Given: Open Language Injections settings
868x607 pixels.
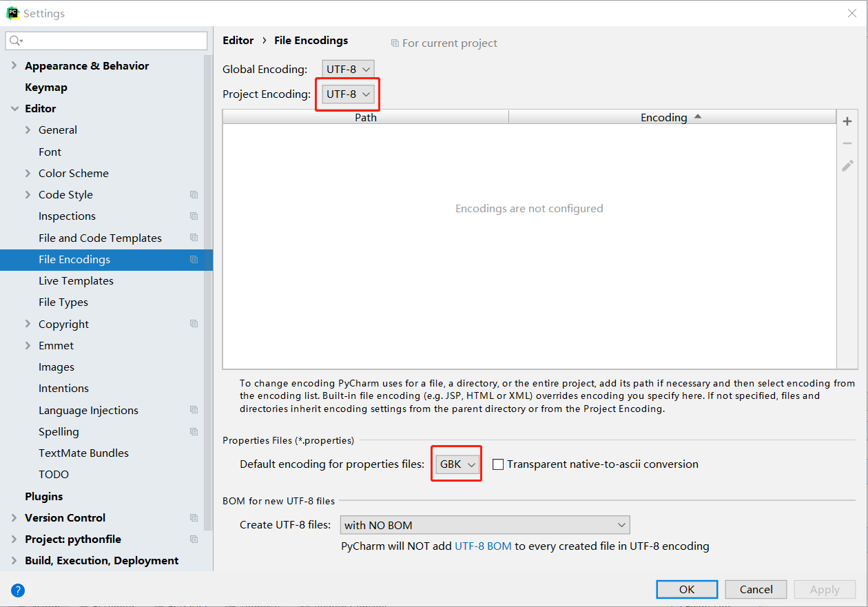Looking at the screenshot, I should click(88, 411).
